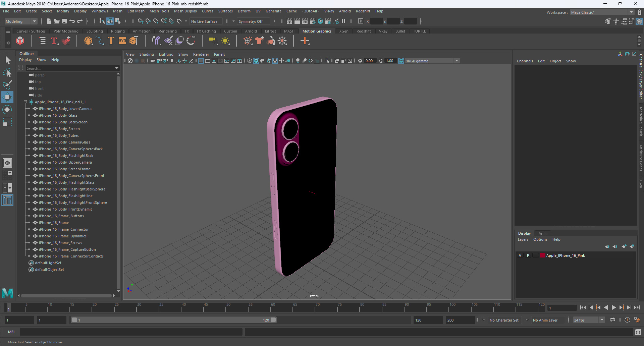Image resolution: width=644 pixels, height=346 pixels.
Task: Go to the start of playback range
Action: [x=583, y=307]
